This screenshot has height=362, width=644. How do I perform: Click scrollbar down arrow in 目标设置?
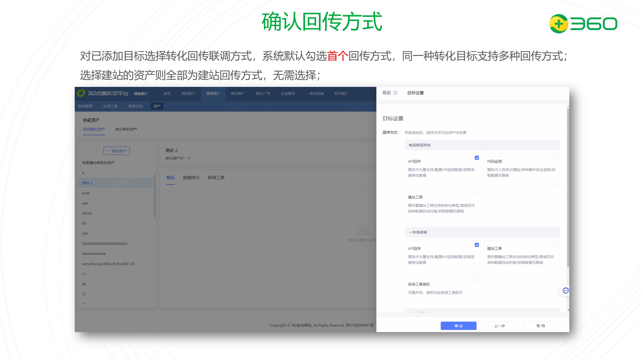coord(568,310)
